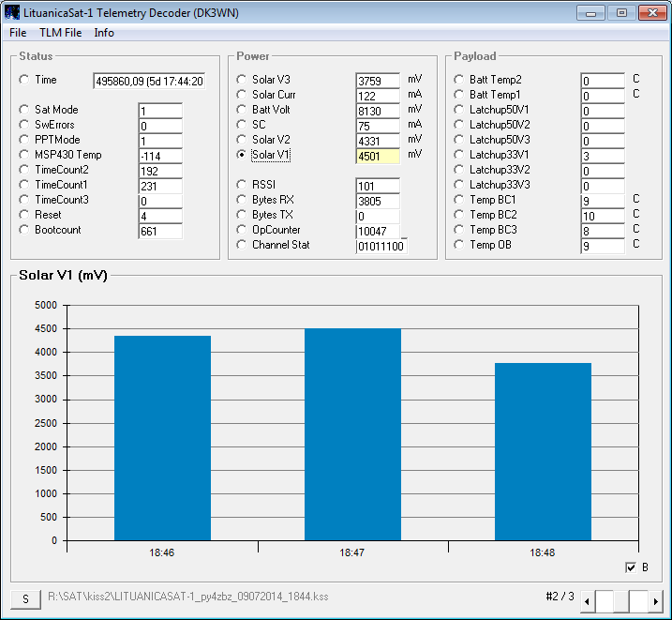Click the S button at bottom left
672x620 pixels.
pyautogui.click(x=25, y=599)
